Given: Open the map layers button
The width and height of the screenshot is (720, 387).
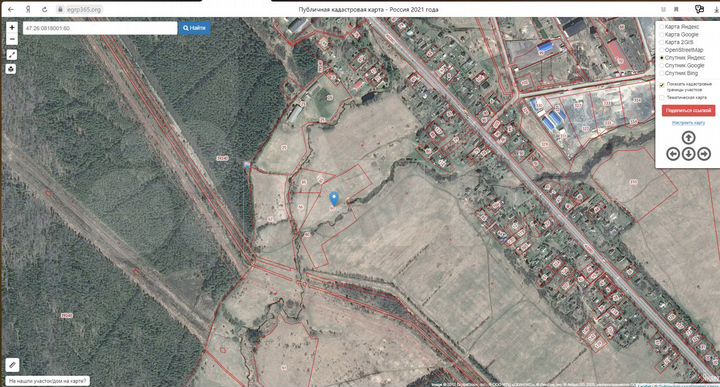Looking at the screenshot, I should 12,69.
